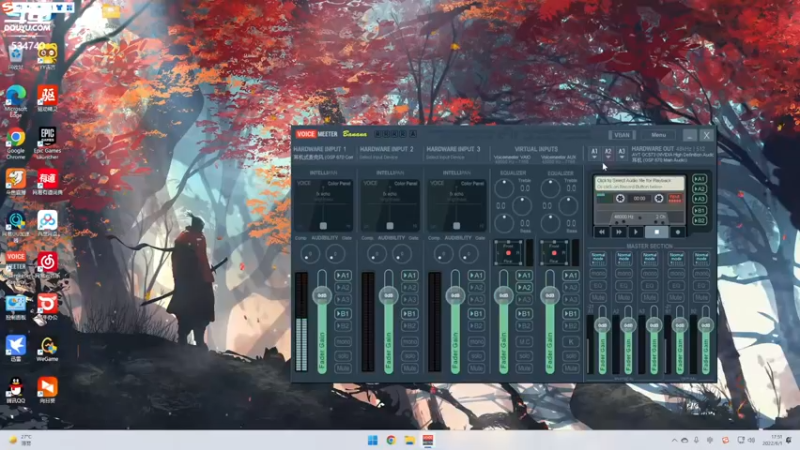
Task: Start recording with the record button
Action: pos(678,232)
